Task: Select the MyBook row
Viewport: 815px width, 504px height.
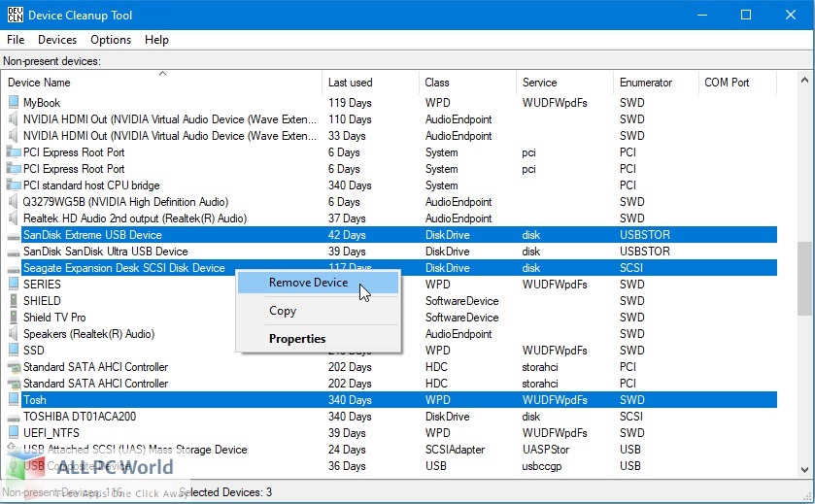Action: (x=391, y=103)
